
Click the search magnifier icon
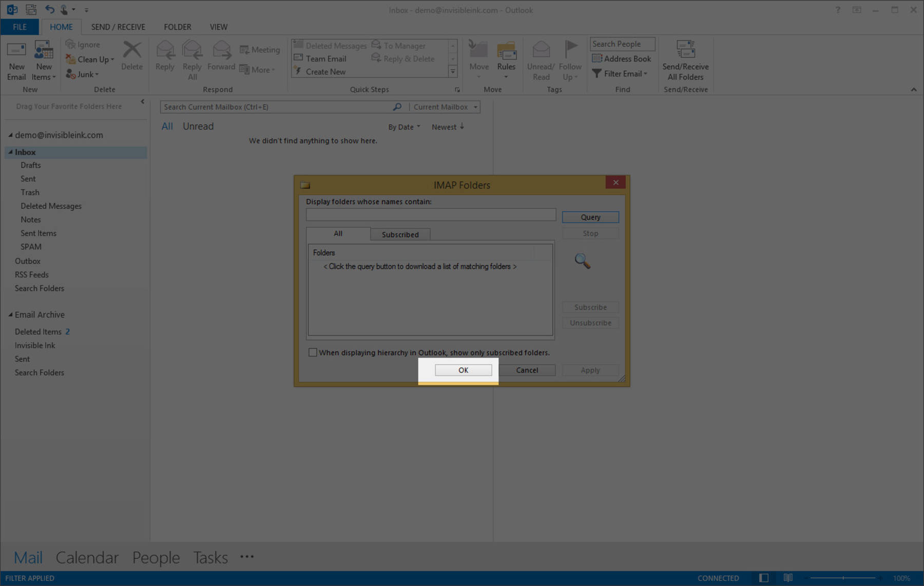click(x=397, y=107)
